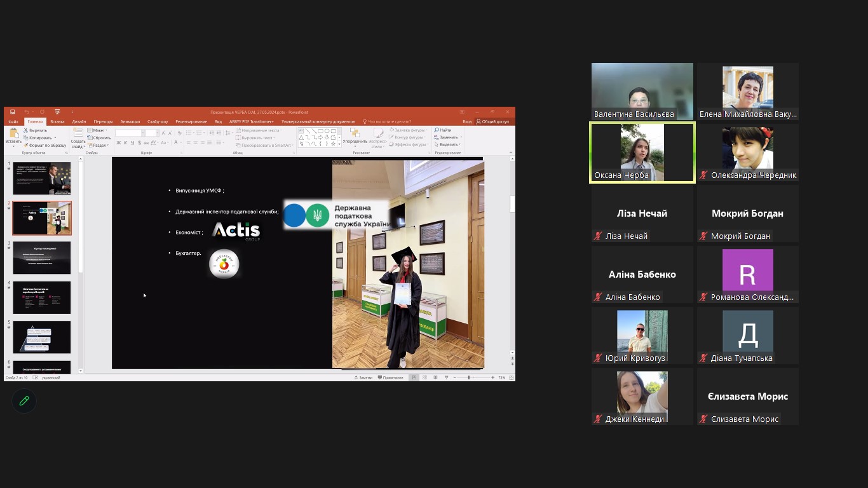Viewport: 868px width, 488px height.
Task: Click the decrease font size icon
Action: (170, 133)
